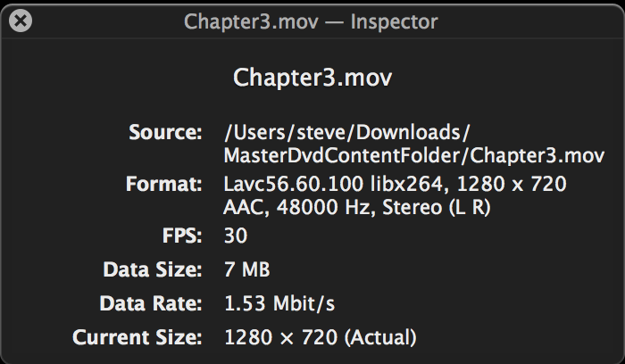The height and width of the screenshot is (364, 625).
Task: Click the FPS: label
Action: (182, 236)
